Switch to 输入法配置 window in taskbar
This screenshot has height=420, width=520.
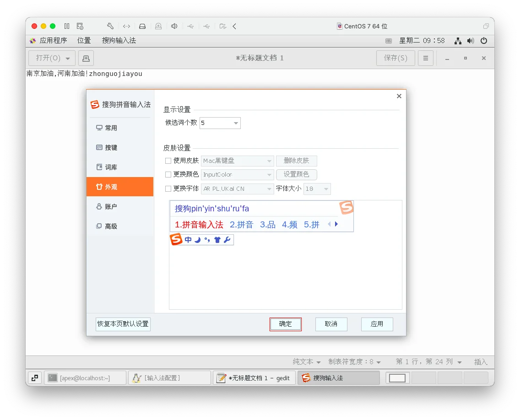coord(170,378)
